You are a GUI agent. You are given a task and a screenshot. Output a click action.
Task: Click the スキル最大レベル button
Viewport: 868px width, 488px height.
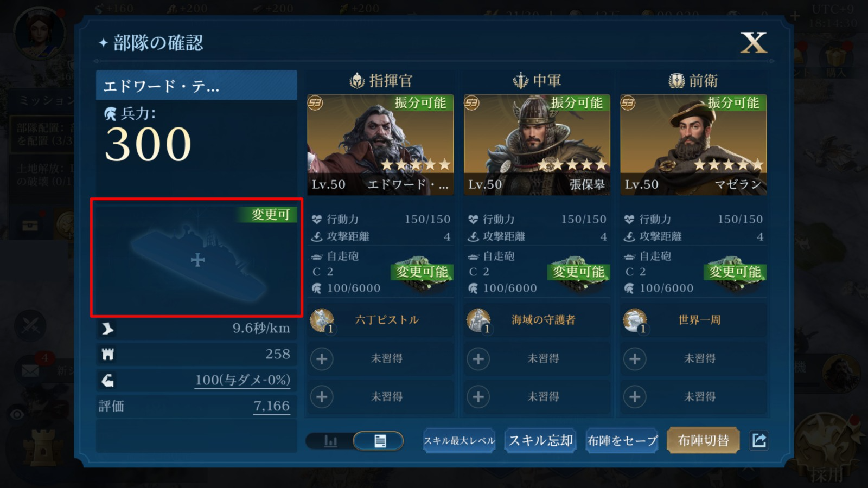459,441
